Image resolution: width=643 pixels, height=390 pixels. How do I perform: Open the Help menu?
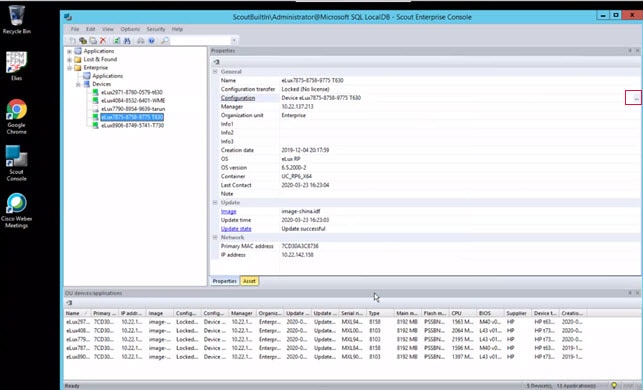point(177,29)
